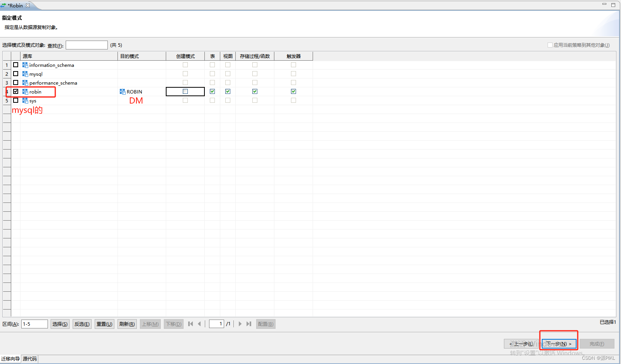The image size is (621, 364).
Task: Click the 选择(S) button
Action: (60, 324)
